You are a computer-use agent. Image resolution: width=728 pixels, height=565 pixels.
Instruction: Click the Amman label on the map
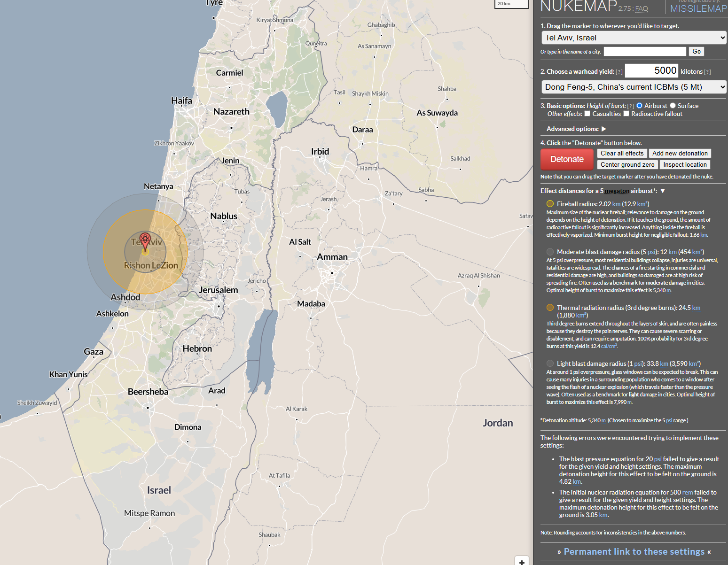pyautogui.click(x=332, y=257)
